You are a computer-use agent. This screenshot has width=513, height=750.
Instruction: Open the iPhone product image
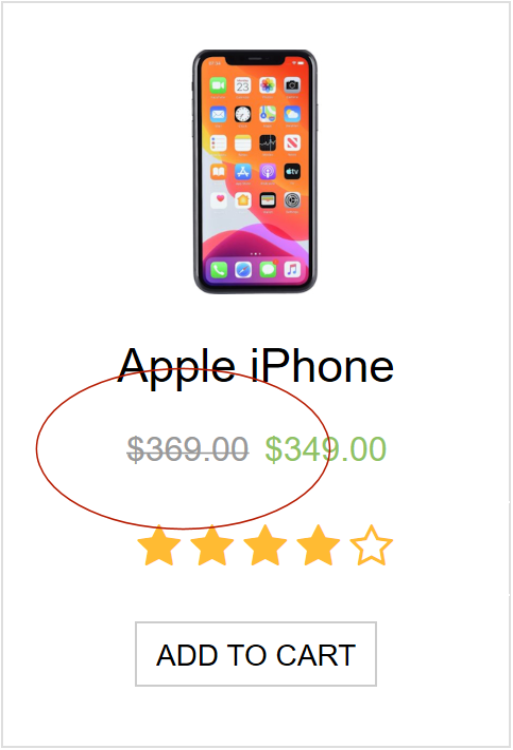(255, 171)
